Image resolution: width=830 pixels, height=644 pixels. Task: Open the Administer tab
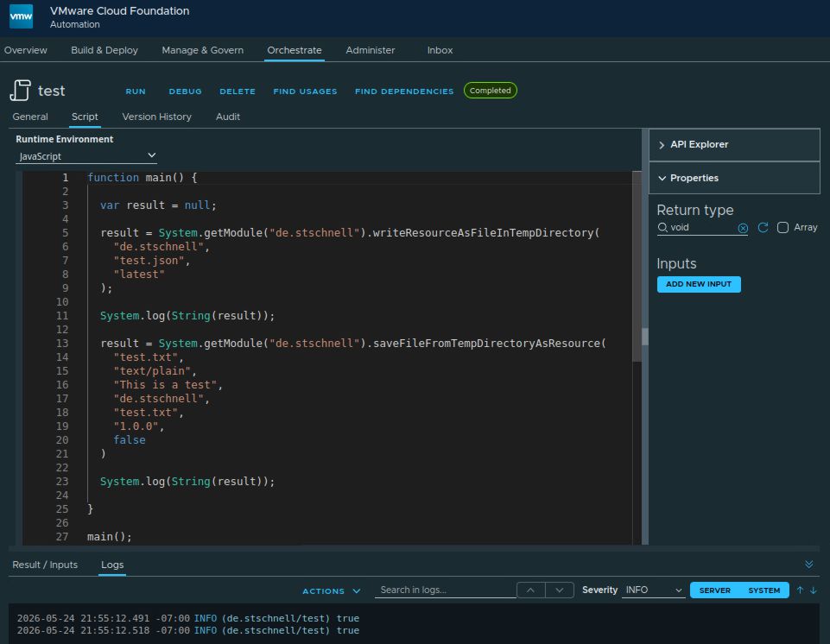pos(370,50)
